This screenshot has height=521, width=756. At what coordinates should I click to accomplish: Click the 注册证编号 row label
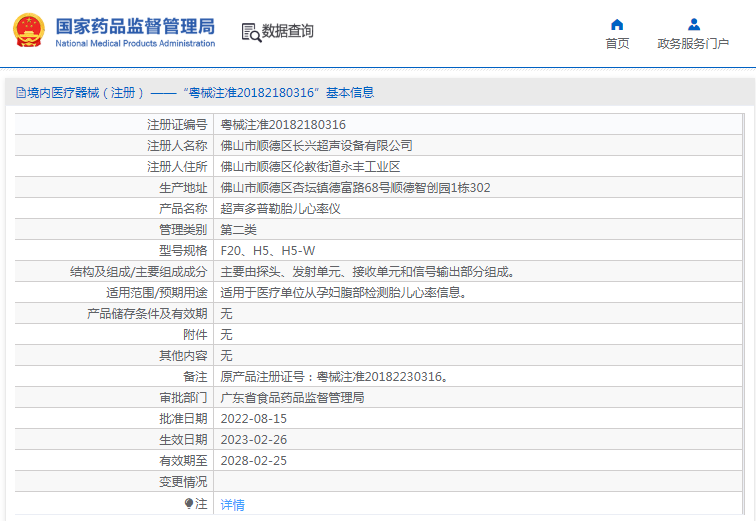tap(177, 125)
